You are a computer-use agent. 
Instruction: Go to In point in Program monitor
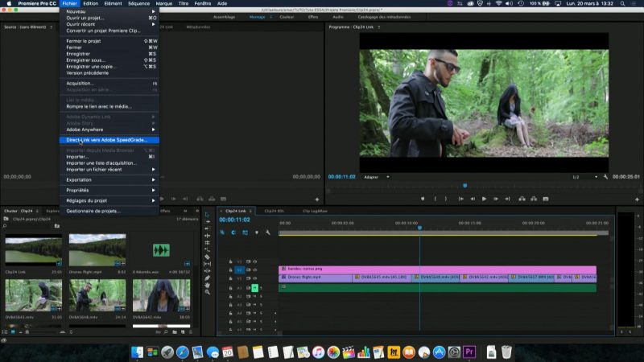tap(460, 199)
